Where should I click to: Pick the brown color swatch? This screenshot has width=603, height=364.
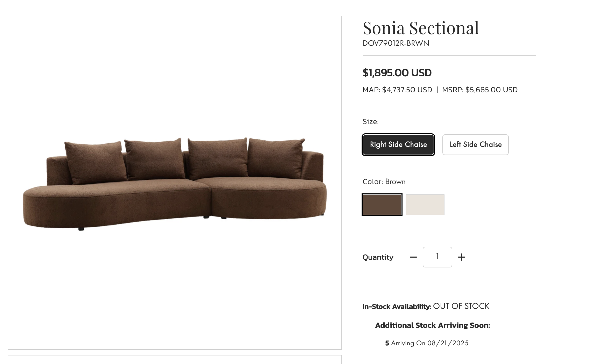(x=382, y=205)
